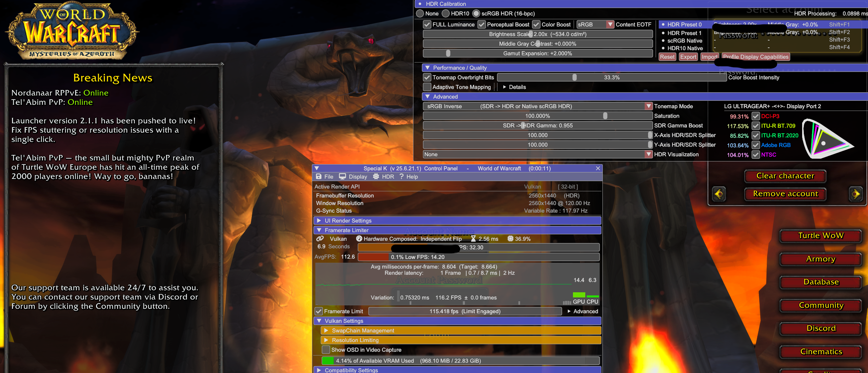Disable Tonemap Overbright Bits

click(427, 77)
